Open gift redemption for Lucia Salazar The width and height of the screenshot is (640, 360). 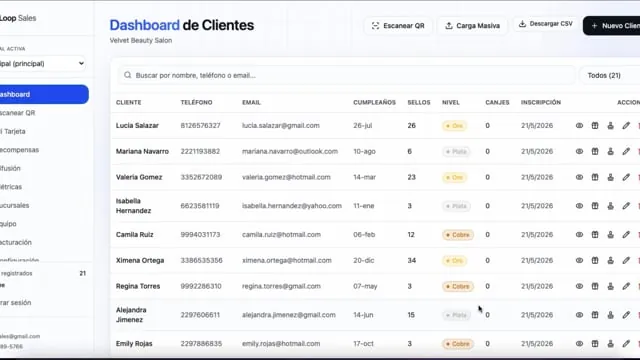[595, 126]
